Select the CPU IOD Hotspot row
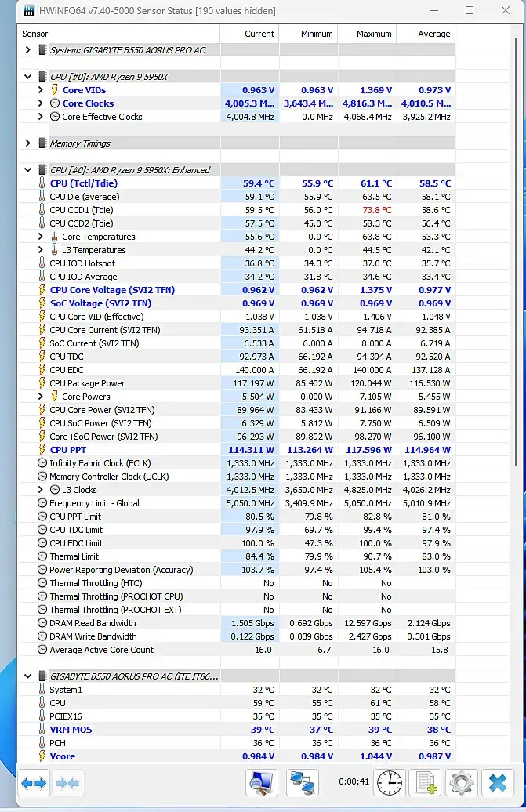 [x=237, y=263]
